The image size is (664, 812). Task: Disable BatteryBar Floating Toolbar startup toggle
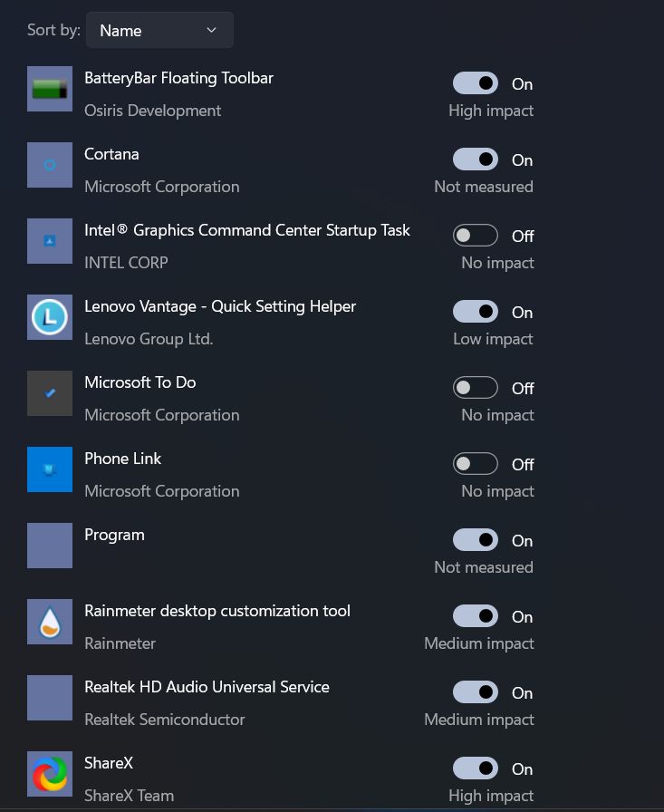[476, 83]
